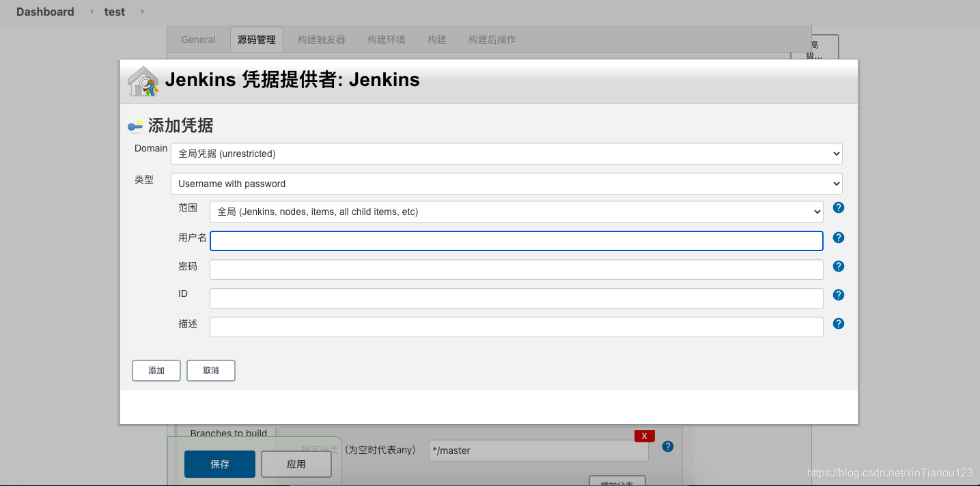Click the 添加凭据 heading text
Image resolution: width=980 pixels, height=486 pixels.
point(181,126)
